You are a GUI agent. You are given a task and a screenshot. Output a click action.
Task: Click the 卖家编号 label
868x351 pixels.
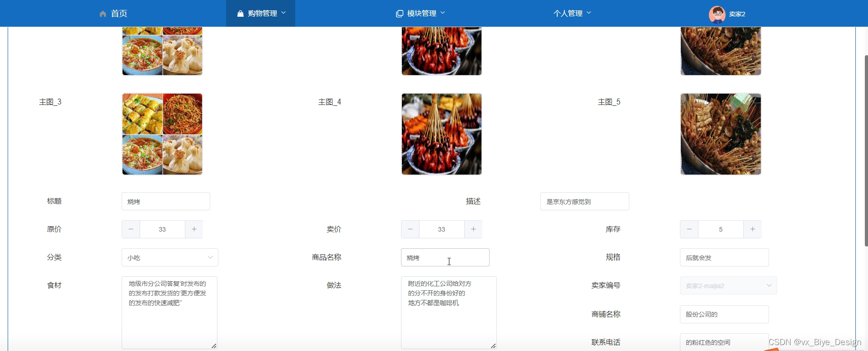click(606, 285)
